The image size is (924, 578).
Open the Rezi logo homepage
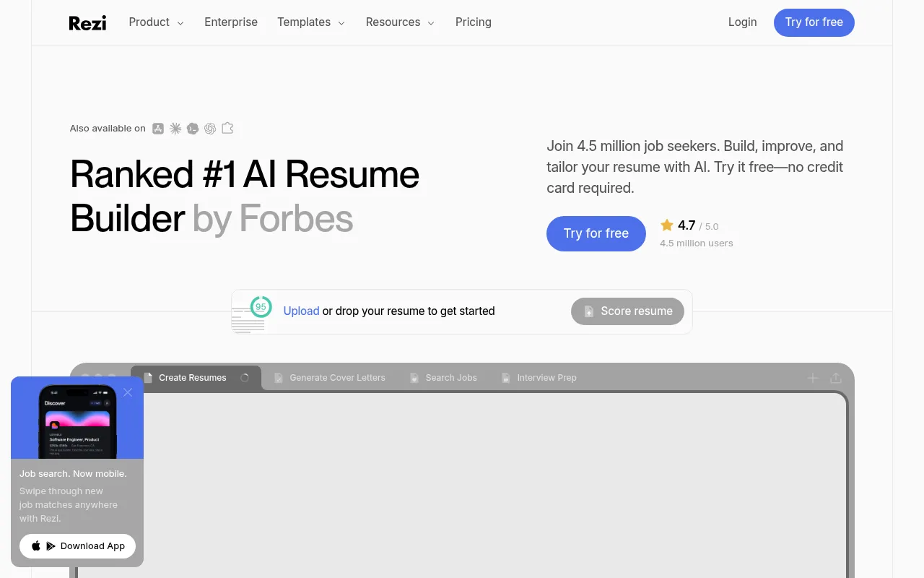87,23
